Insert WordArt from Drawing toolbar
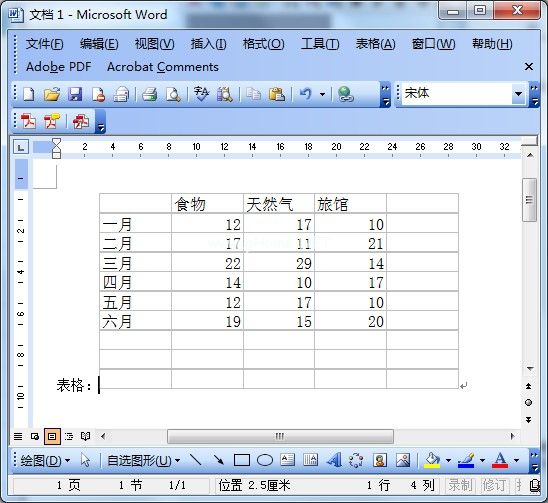 point(334,460)
